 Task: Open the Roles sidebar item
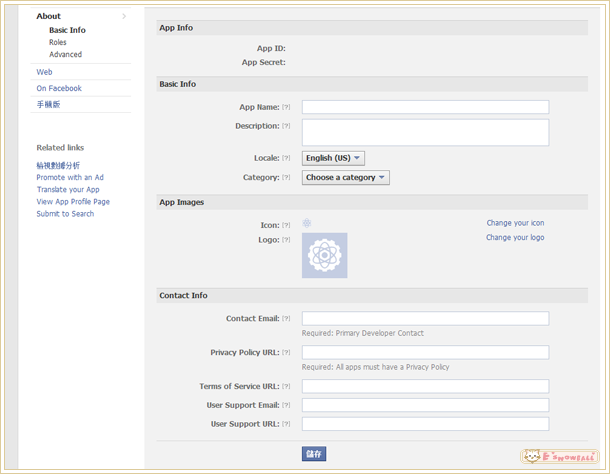(x=58, y=42)
